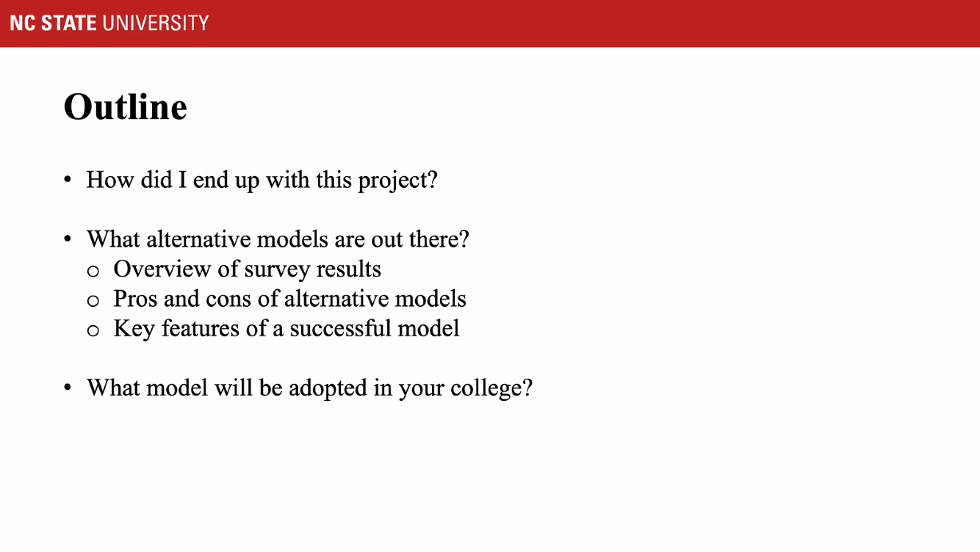The width and height of the screenshot is (980, 552).
Task: Click the 'What alternative models are out there?' line
Action: coord(278,239)
